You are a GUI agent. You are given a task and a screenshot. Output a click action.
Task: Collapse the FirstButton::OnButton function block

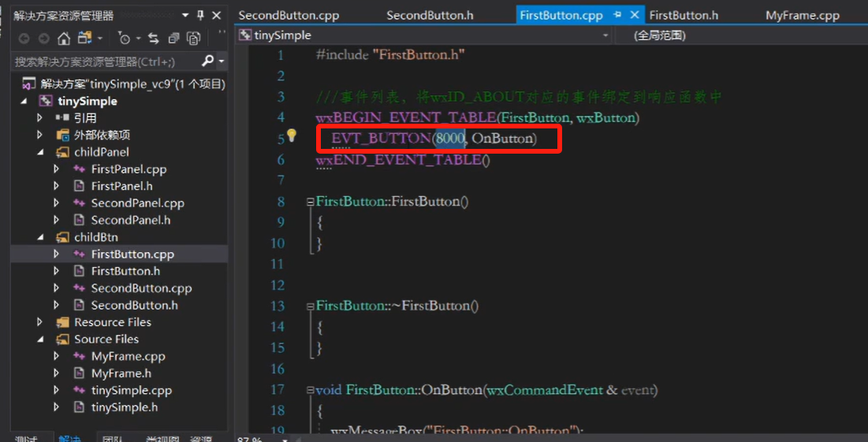pos(310,391)
